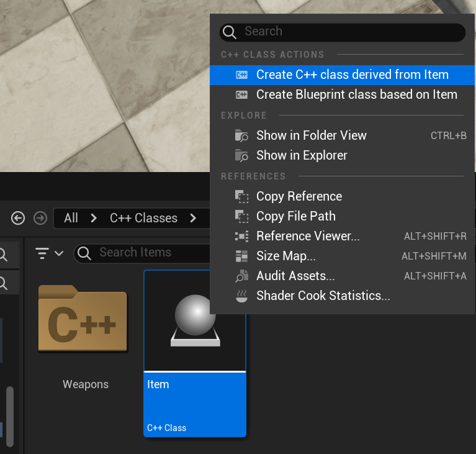The height and width of the screenshot is (454, 476).
Task: Open the filter options dropdown
Action: 49,253
